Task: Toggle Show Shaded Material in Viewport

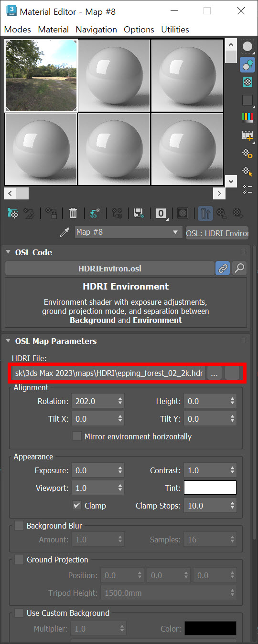Action: (183, 213)
